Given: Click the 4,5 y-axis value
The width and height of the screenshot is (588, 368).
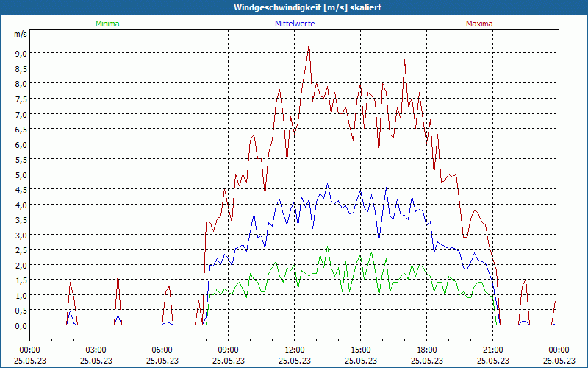Looking at the screenshot, I should pos(21,190).
